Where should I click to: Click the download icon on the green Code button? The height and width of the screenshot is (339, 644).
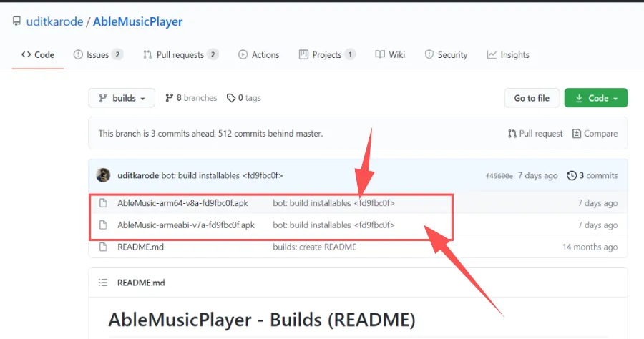[579, 98]
